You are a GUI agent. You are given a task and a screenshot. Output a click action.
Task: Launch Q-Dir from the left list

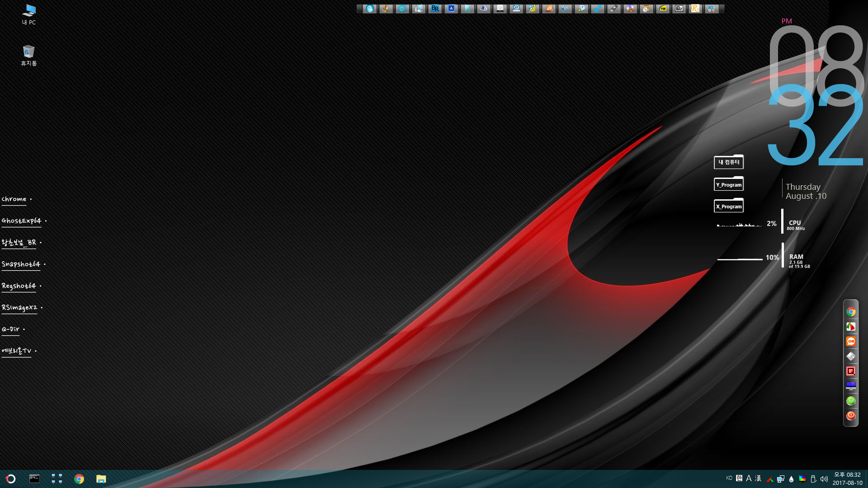(11, 329)
